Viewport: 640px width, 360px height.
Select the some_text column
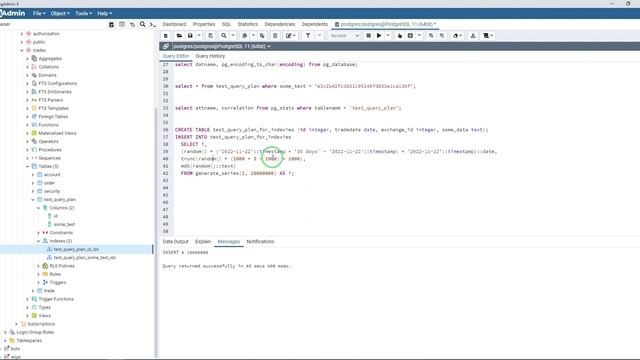[64, 224]
